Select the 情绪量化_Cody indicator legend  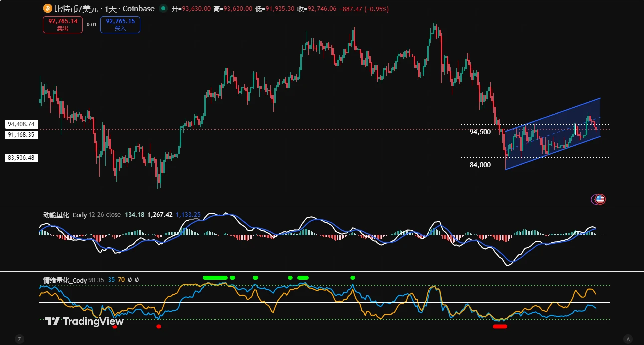pos(65,280)
